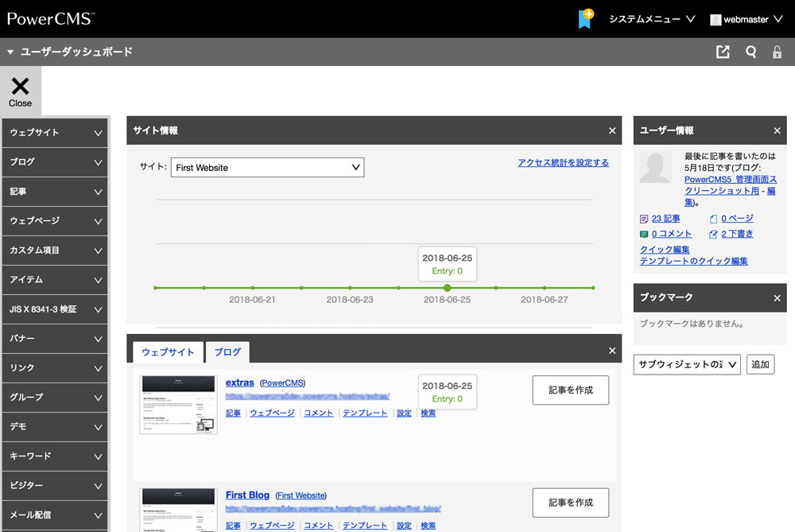The image size is (795, 532).
Task: Click the green comment icon beside 0 コメント
Action: tap(643, 233)
